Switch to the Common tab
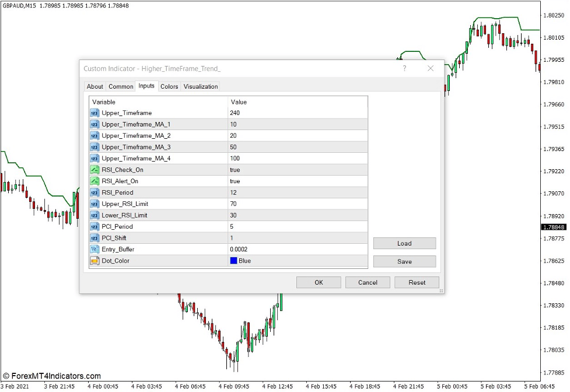 [x=120, y=86]
